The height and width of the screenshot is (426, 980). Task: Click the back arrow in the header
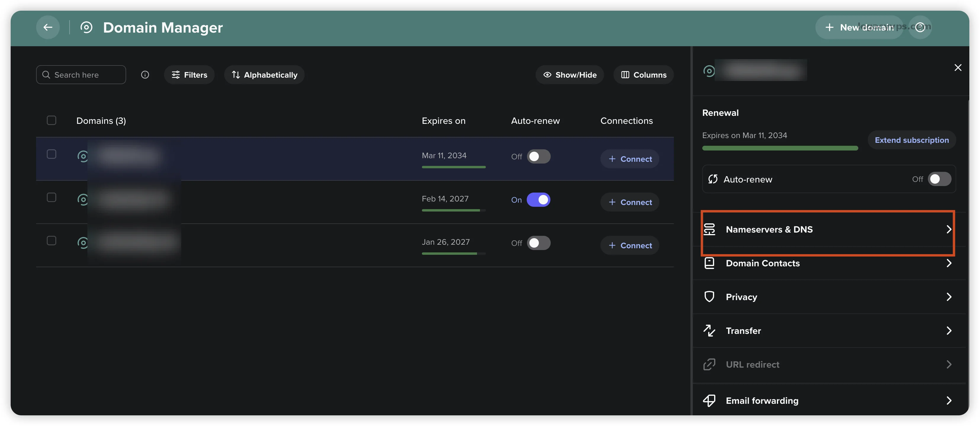[48, 27]
